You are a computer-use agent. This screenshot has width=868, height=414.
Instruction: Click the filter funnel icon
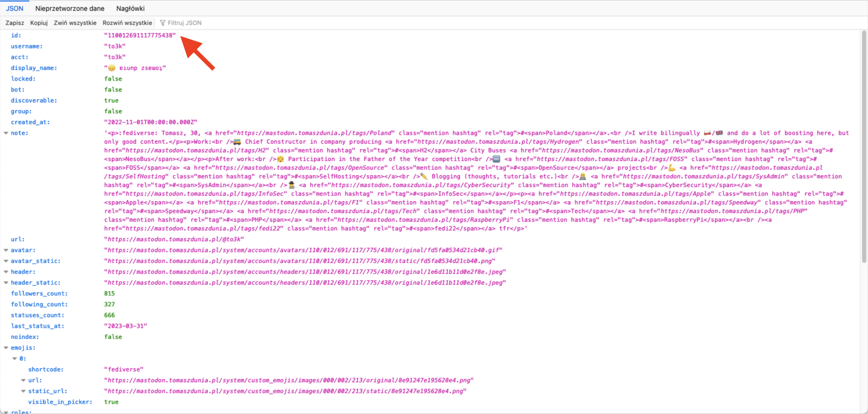[x=162, y=23]
